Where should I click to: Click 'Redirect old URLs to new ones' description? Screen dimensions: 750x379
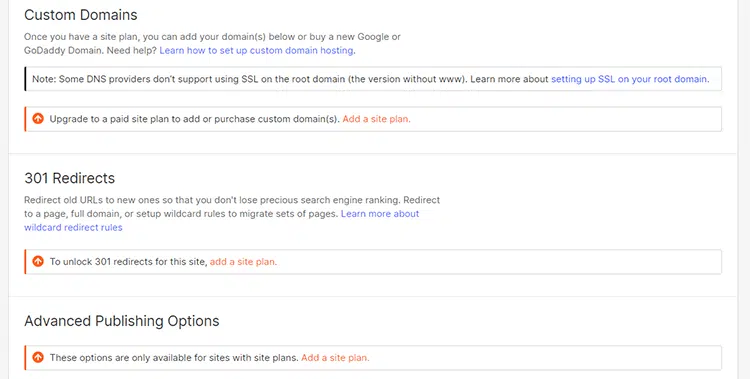point(232,213)
